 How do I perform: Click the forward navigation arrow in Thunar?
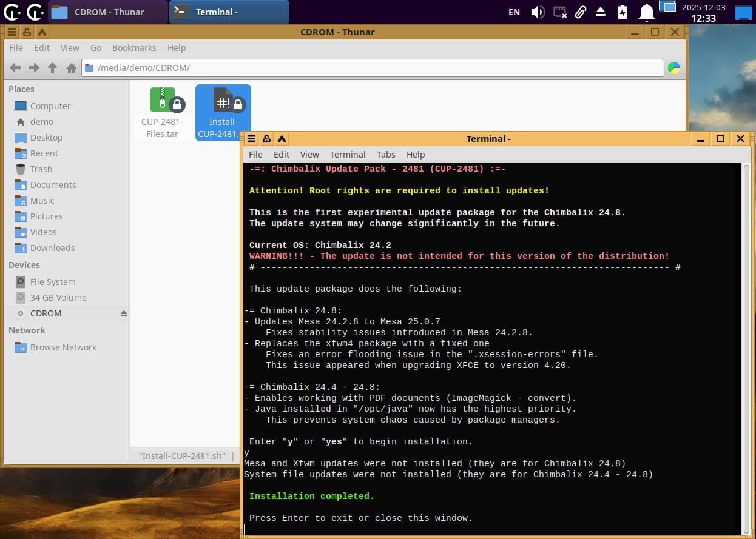(34, 68)
